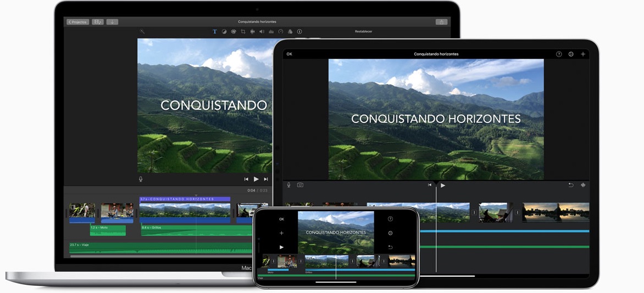The width and height of the screenshot is (644, 293).
Task: Select the blue audio track on the iPad
Action: click(x=505, y=231)
